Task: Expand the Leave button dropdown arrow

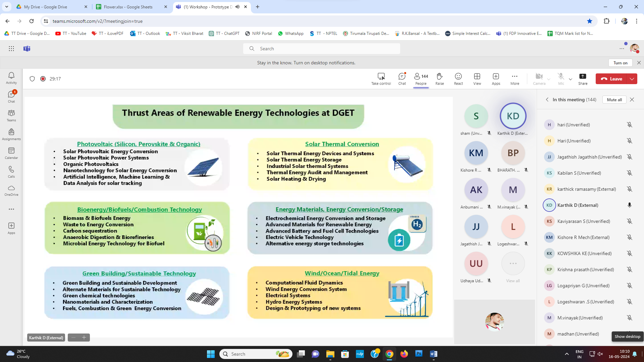Action: 632,79
